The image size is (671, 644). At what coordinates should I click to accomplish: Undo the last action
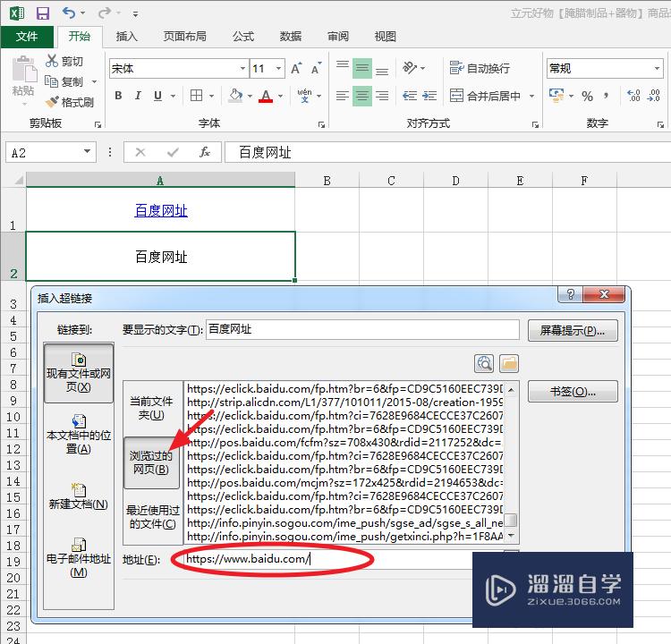pos(69,13)
